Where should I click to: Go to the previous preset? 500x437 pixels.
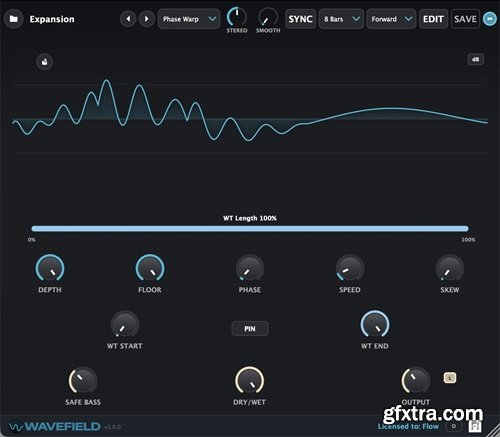click(128, 19)
